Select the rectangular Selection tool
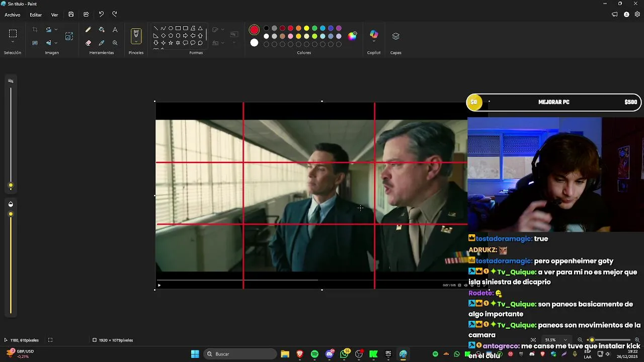Screen dimensions: 644x362 (13, 34)
